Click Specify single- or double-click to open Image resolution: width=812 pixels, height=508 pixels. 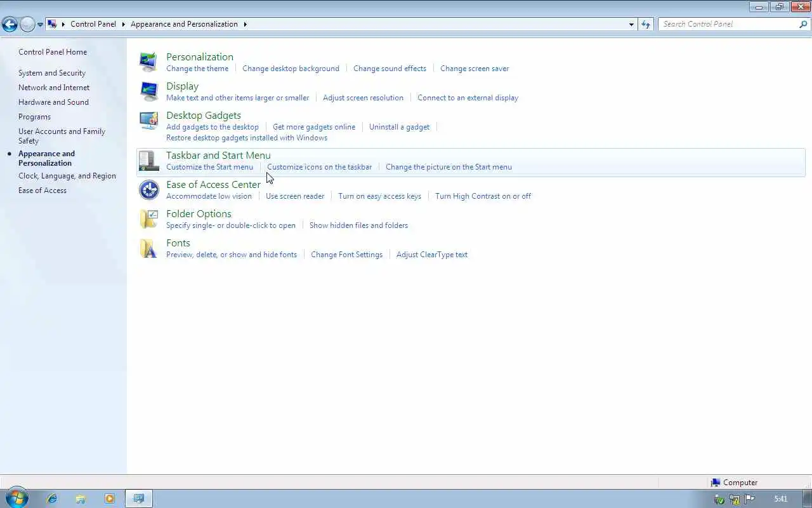coord(231,225)
